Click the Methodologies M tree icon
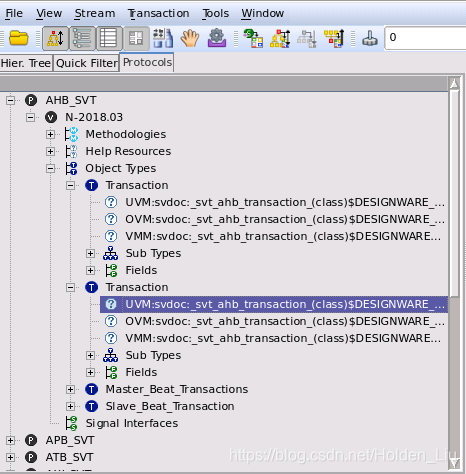The width and height of the screenshot is (466, 474). [71, 134]
